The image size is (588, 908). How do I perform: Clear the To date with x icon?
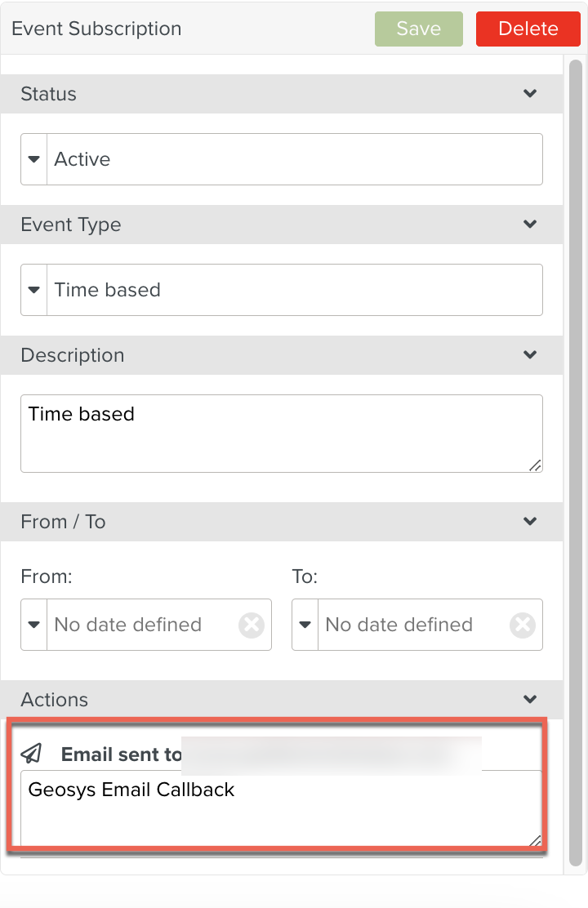[x=522, y=625]
